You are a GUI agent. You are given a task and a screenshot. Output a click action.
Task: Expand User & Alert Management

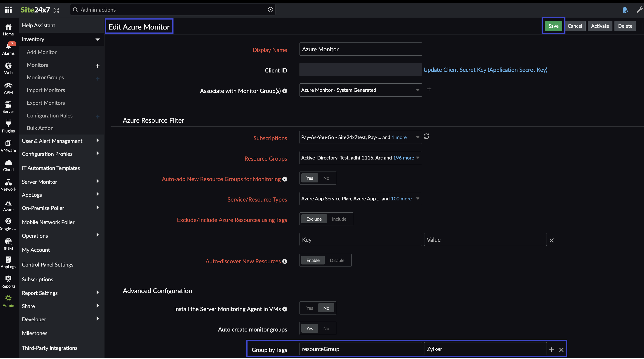97,140
